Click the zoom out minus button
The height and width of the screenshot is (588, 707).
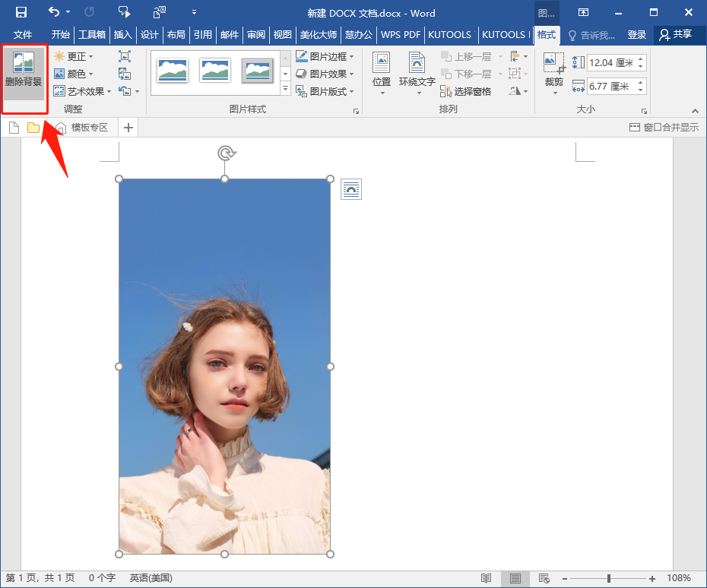point(565,578)
